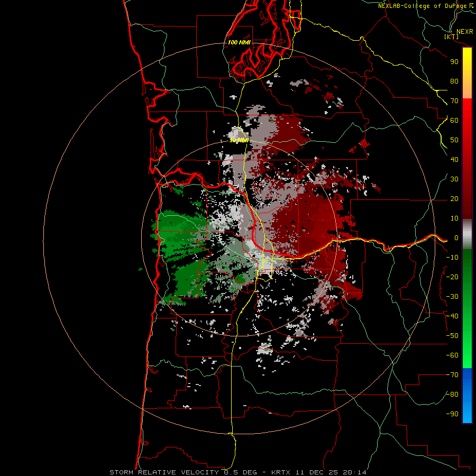Pick the -60 scale value
The height and width of the screenshot is (476, 476).
click(x=452, y=355)
